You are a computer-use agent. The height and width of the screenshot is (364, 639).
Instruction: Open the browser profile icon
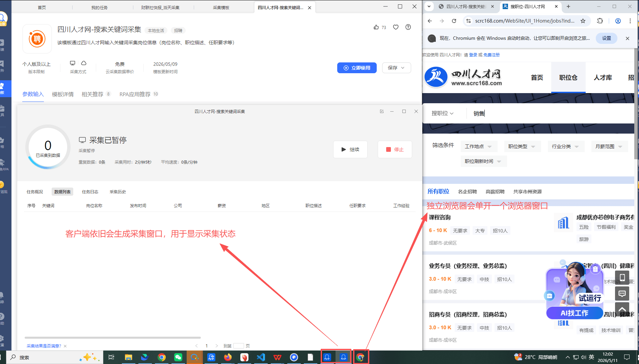[x=618, y=21]
